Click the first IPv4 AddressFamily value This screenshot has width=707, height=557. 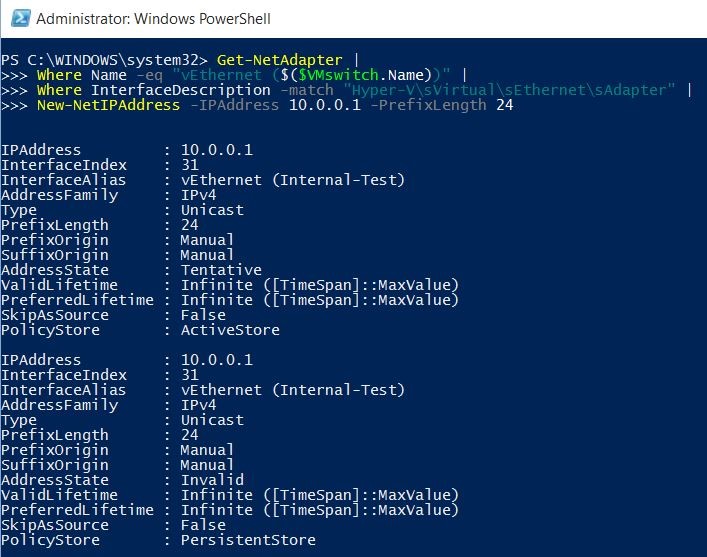[x=198, y=195]
